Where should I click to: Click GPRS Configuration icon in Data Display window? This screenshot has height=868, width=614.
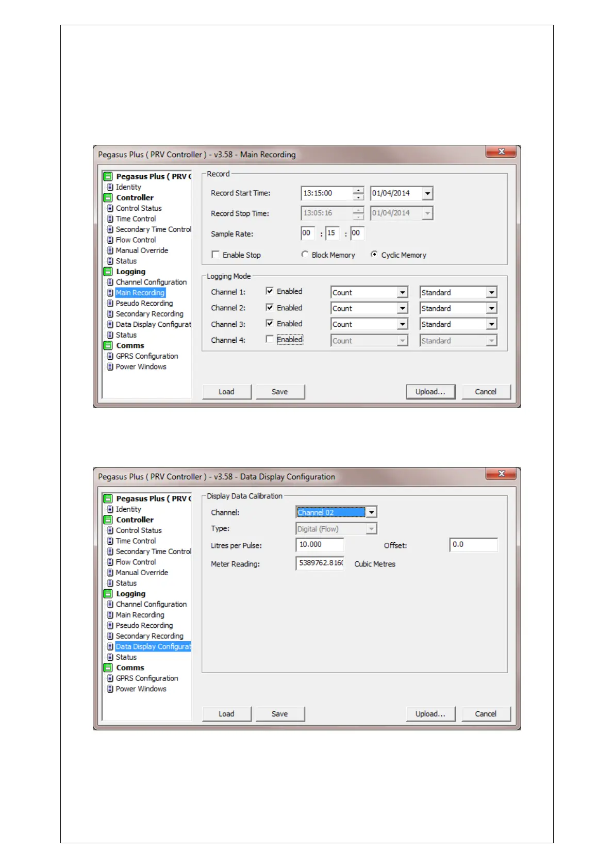(x=110, y=678)
